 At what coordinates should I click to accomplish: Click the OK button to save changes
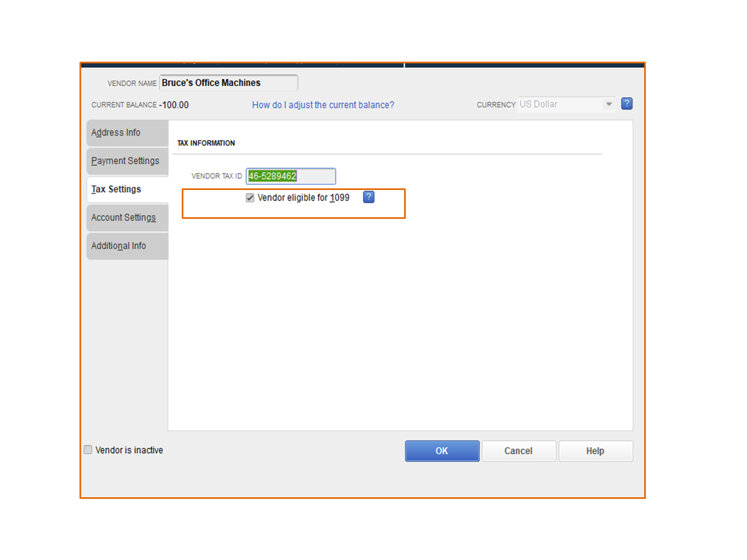(442, 451)
